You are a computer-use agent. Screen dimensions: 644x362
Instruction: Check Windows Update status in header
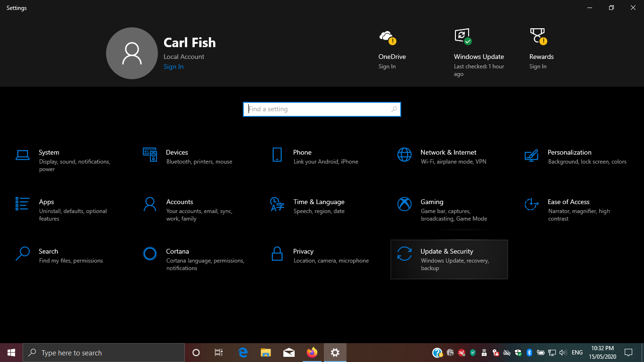(x=479, y=57)
